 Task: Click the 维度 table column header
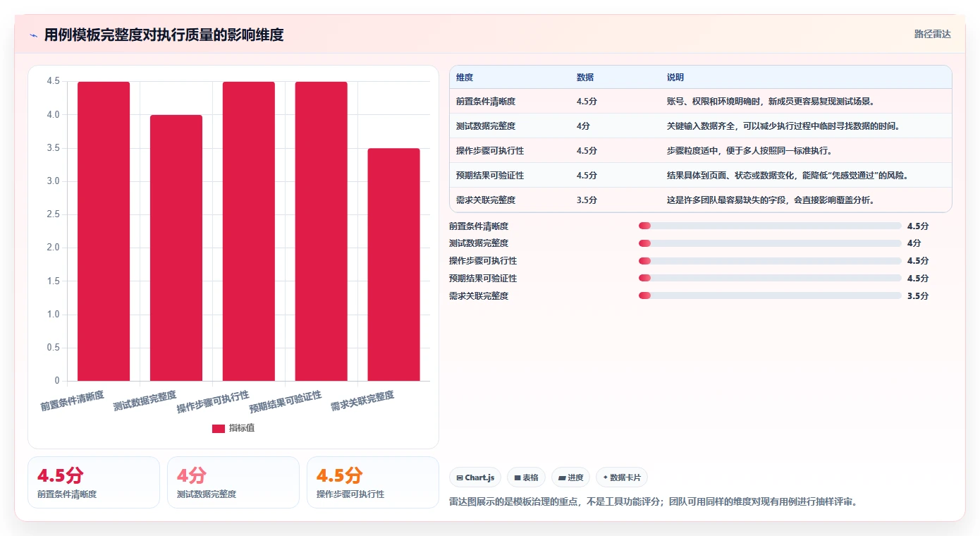465,78
